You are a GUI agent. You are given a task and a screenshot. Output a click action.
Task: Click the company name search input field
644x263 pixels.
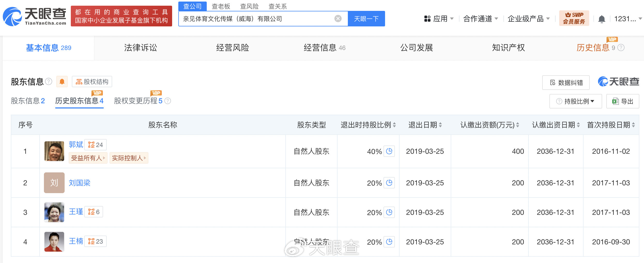click(256, 19)
